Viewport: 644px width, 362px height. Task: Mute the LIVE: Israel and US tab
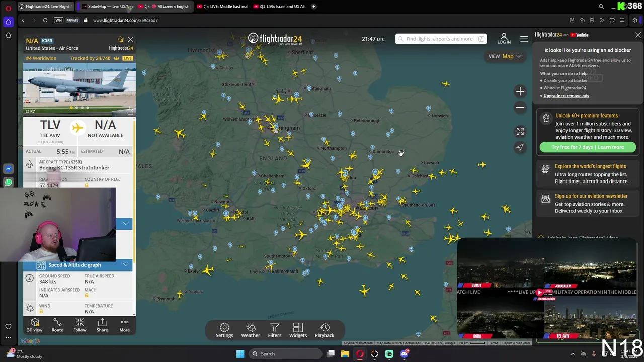pyautogui.click(x=263, y=7)
